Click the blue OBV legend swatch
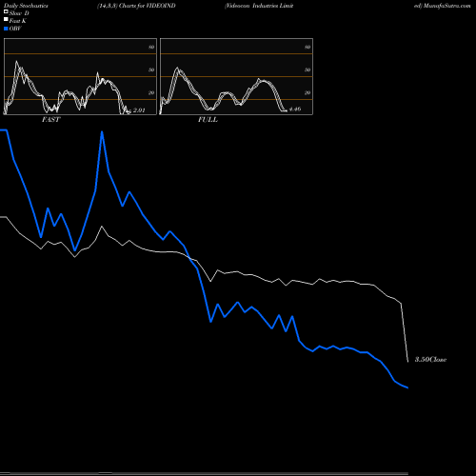This screenshot has height=476, width=476. (x=6, y=29)
